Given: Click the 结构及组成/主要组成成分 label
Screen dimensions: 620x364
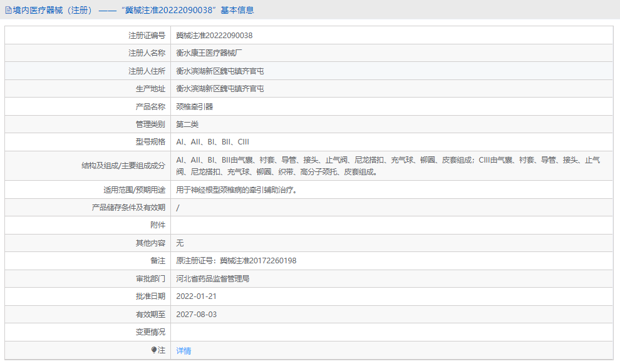Looking at the screenshot, I should tap(123, 166).
